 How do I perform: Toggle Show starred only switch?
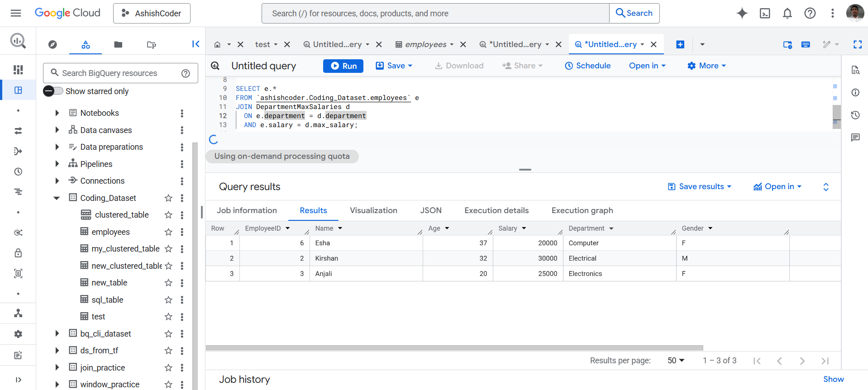coord(53,91)
